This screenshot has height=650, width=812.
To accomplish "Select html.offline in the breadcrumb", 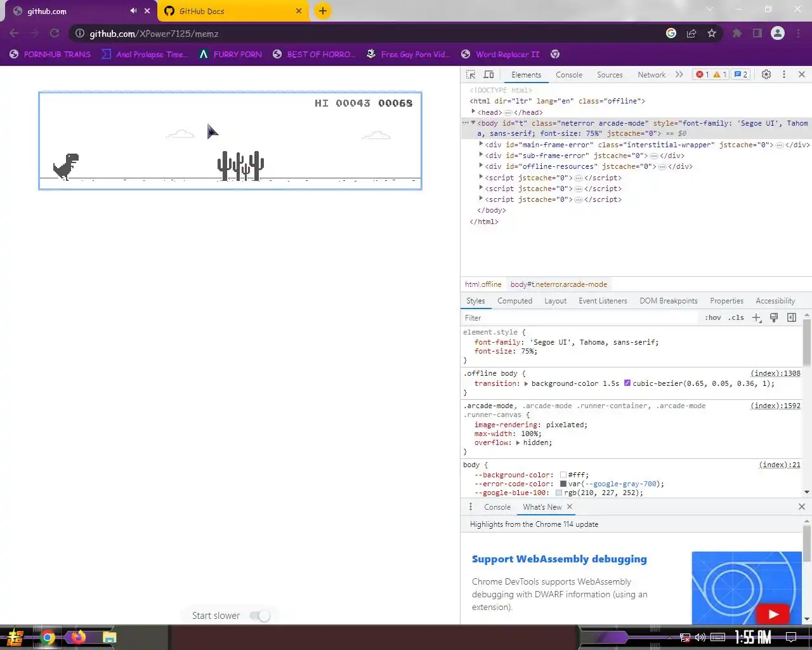I will pyautogui.click(x=483, y=284).
